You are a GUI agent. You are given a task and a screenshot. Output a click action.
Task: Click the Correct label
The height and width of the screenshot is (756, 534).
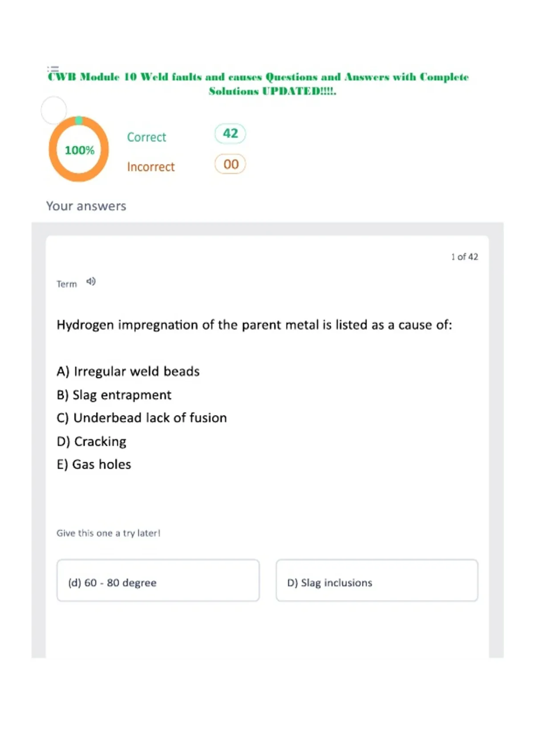146,137
